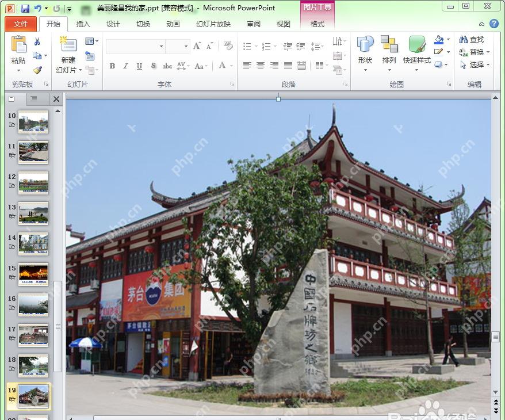Image resolution: width=505 pixels, height=420 pixels.
Task: Open the Font Color dropdown arrow
Action: point(232,66)
